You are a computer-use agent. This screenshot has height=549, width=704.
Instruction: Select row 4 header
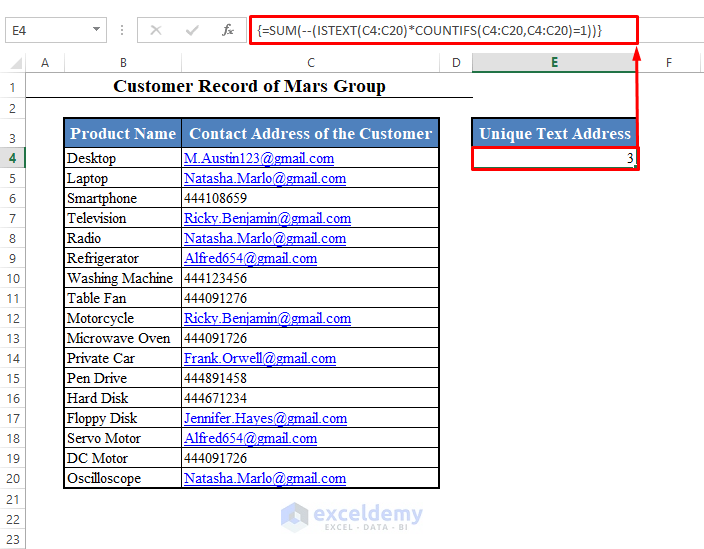coord(13,158)
